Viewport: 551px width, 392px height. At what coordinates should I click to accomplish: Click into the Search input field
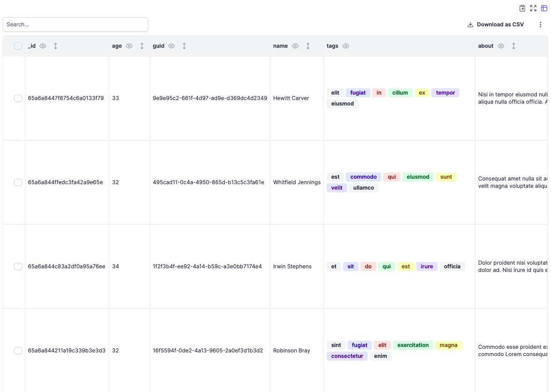76,25
